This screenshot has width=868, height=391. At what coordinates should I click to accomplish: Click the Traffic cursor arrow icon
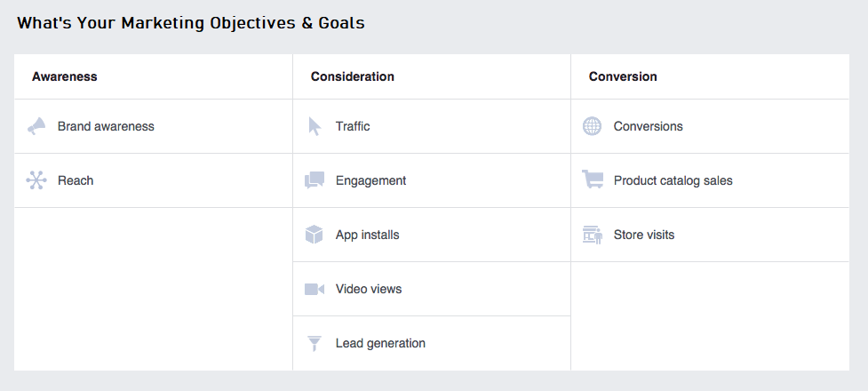(x=315, y=127)
